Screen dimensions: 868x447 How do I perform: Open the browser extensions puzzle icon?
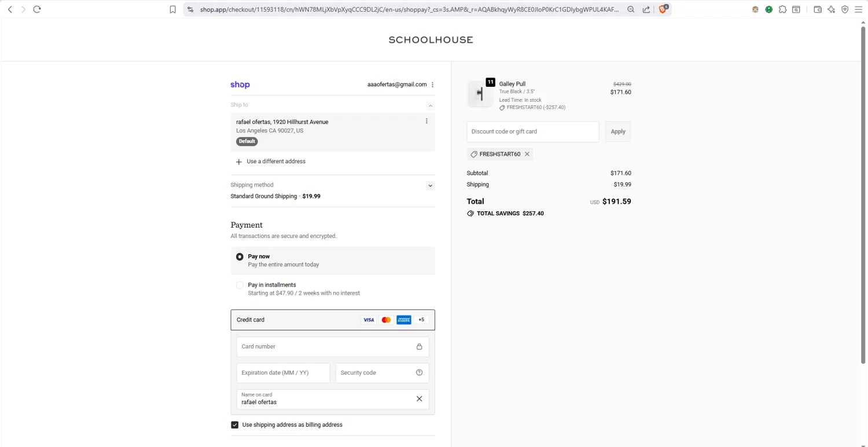click(782, 9)
